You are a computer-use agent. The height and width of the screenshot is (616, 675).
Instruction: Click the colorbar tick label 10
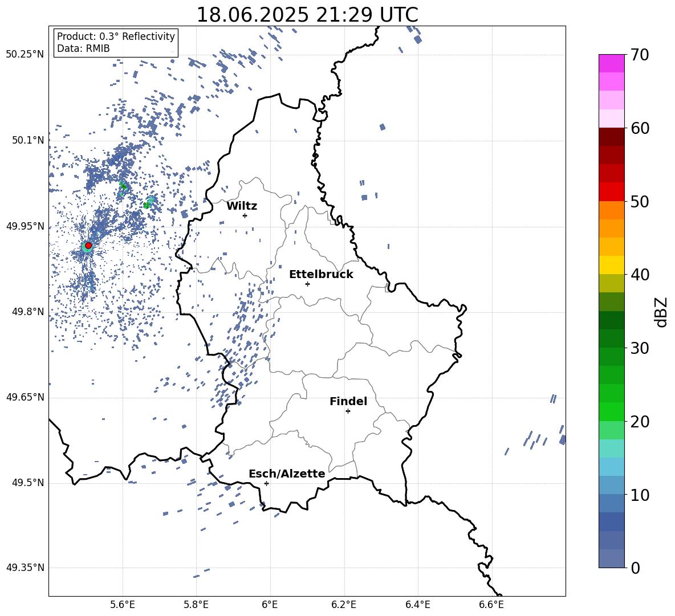point(640,495)
